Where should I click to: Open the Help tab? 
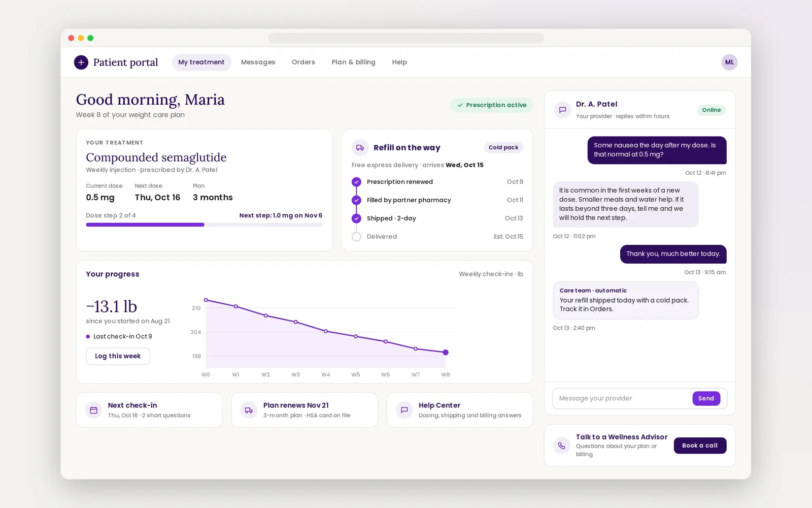pos(399,62)
